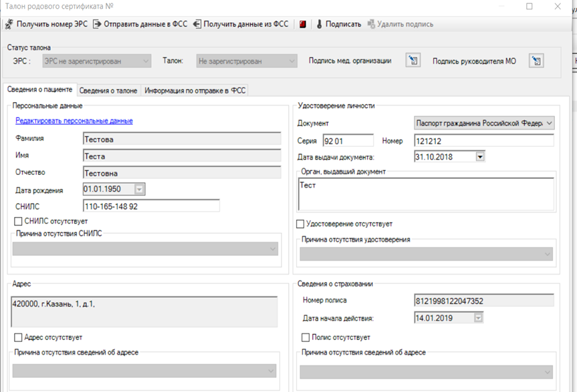Open the Документ type dropdown

484,123
